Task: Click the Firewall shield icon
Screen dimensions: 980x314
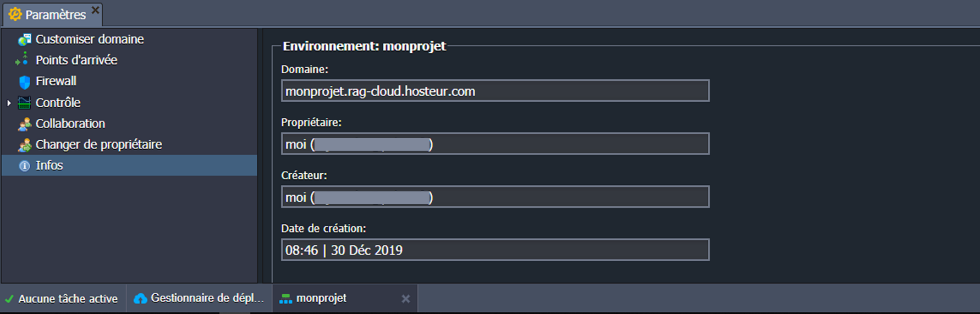Action: point(25,82)
